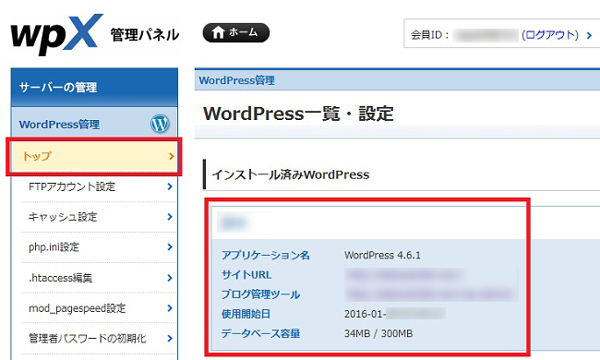Select the トップ menu item
The width and height of the screenshot is (600, 360).
point(94,156)
